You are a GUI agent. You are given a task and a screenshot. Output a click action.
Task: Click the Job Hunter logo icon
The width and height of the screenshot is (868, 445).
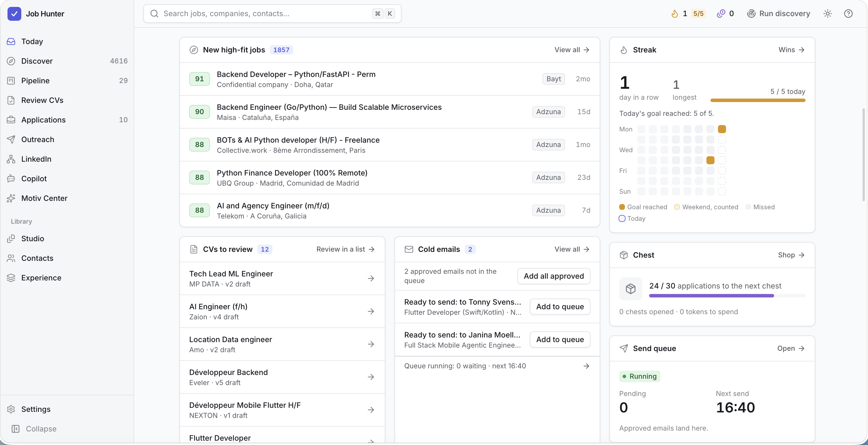pyautogui.click(x=14, y=14)
